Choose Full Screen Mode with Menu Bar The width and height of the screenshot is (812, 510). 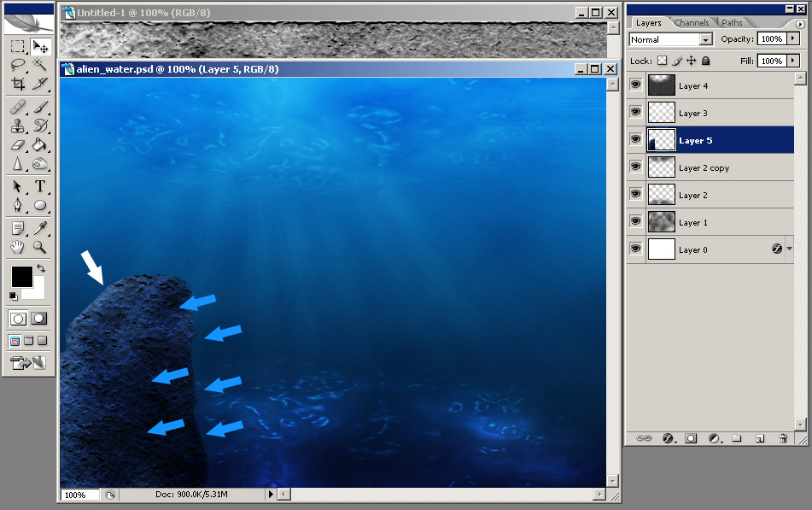pos(29,341)
